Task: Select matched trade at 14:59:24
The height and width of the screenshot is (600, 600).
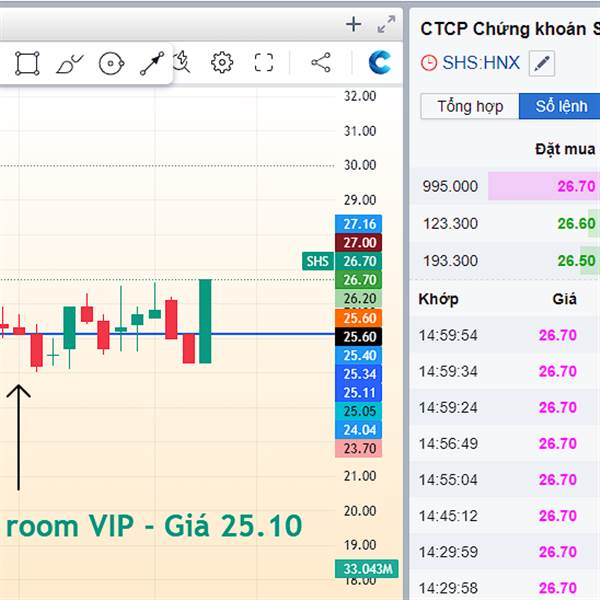Action: (x=505, y=408)
